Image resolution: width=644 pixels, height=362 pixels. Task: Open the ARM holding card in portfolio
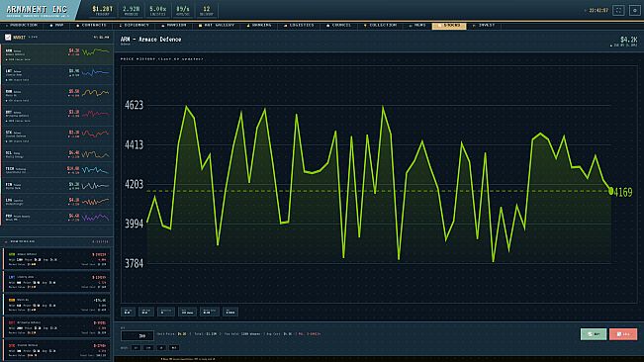(x=56, y=259)
